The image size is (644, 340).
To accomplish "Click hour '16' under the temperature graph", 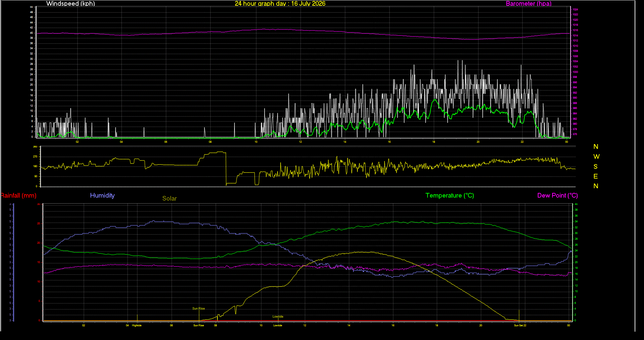I will pos(393,325).
